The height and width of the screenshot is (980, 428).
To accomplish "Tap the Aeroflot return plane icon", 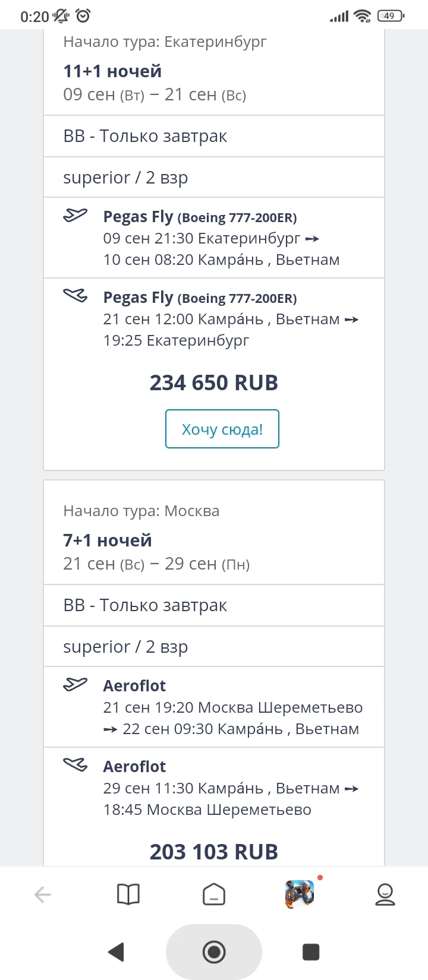I will pos(75,764).
